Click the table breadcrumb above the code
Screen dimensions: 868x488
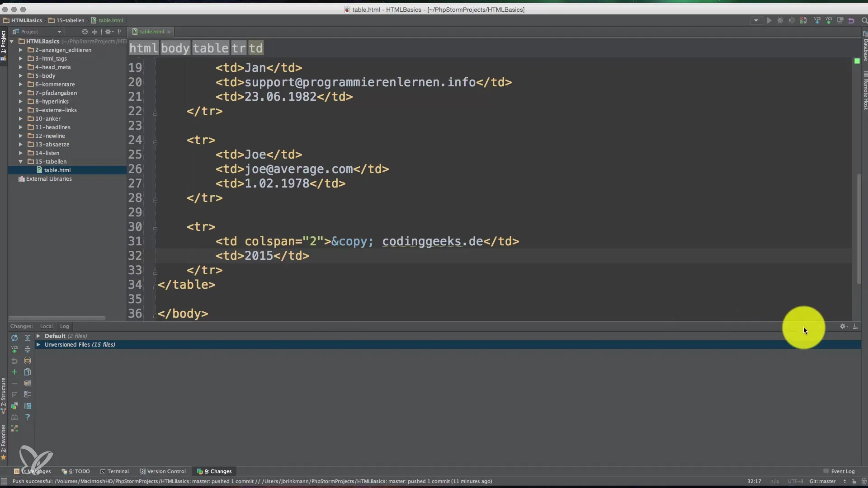211,48
